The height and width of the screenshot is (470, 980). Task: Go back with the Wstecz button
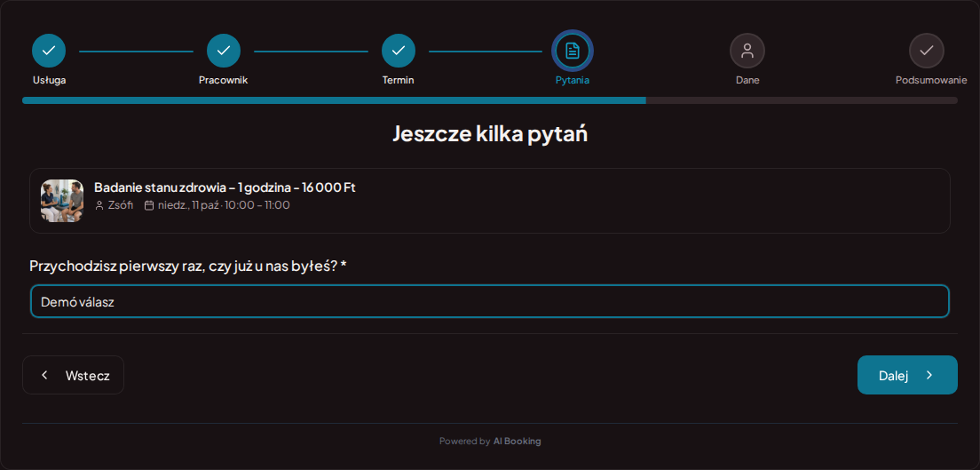[x=73, y=375]
